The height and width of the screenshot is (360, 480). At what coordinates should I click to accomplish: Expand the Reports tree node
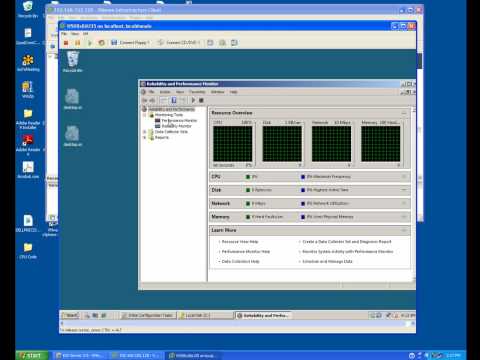145,138
